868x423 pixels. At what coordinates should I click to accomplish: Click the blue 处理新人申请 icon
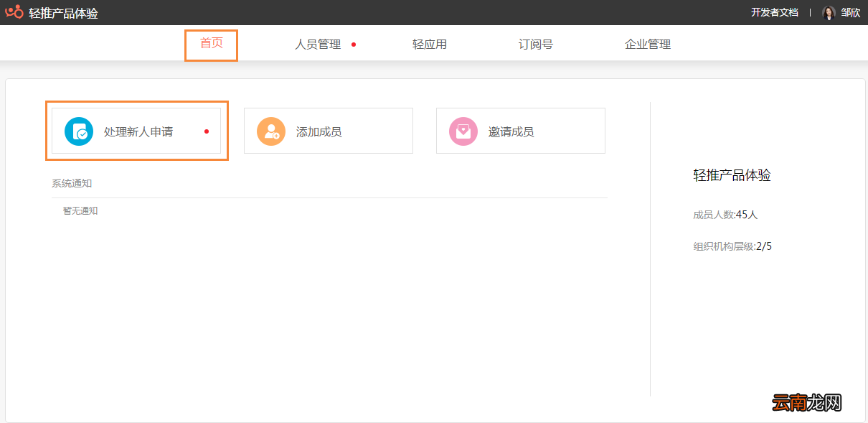point(79,131)
